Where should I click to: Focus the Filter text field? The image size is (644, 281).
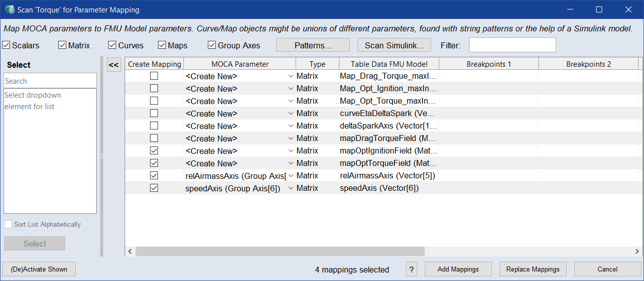point(512,45)
